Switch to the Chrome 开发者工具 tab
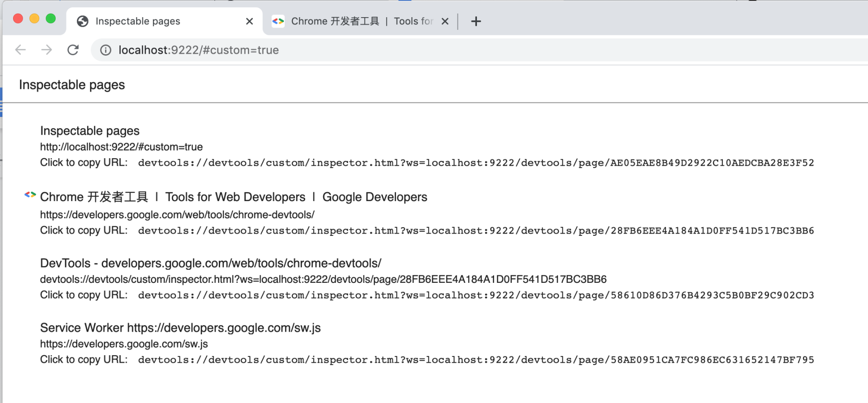 pyautogui.click(x=353, y=21)
